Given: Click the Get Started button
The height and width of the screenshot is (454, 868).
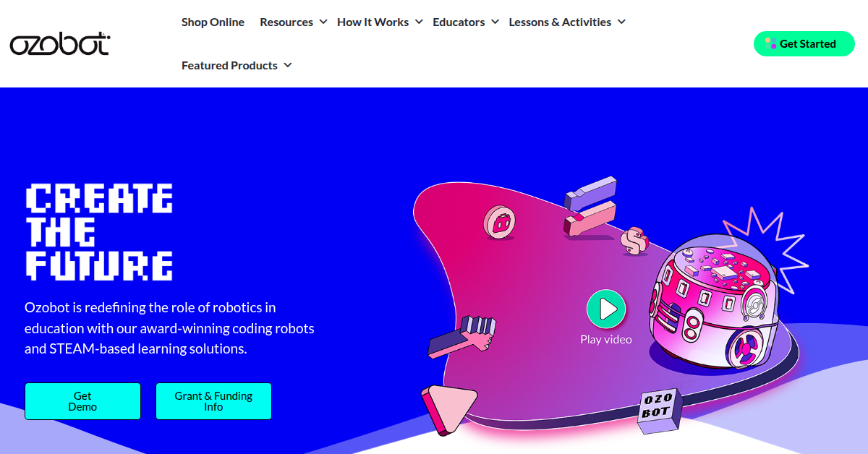Looking at the screenshot, I should click(x=804, y=43).
